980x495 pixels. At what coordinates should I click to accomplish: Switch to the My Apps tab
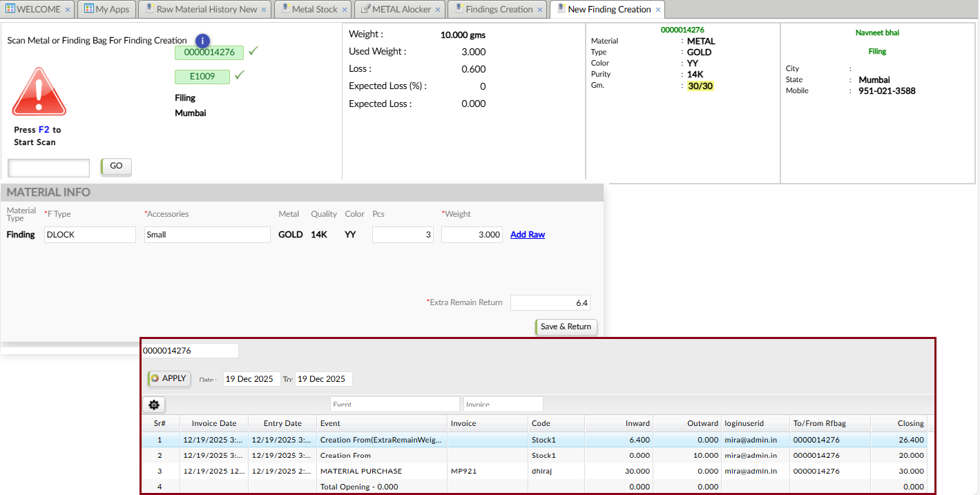coord(106,10)
